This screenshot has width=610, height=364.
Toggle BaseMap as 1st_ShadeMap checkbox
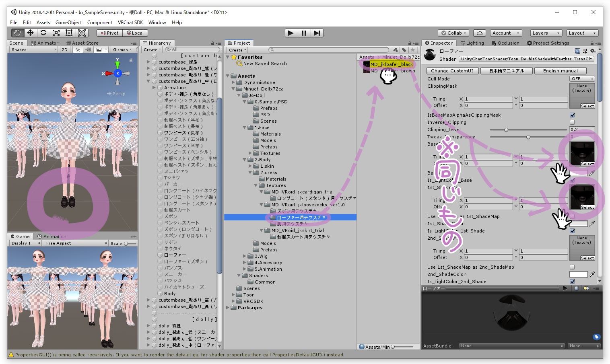572,216
